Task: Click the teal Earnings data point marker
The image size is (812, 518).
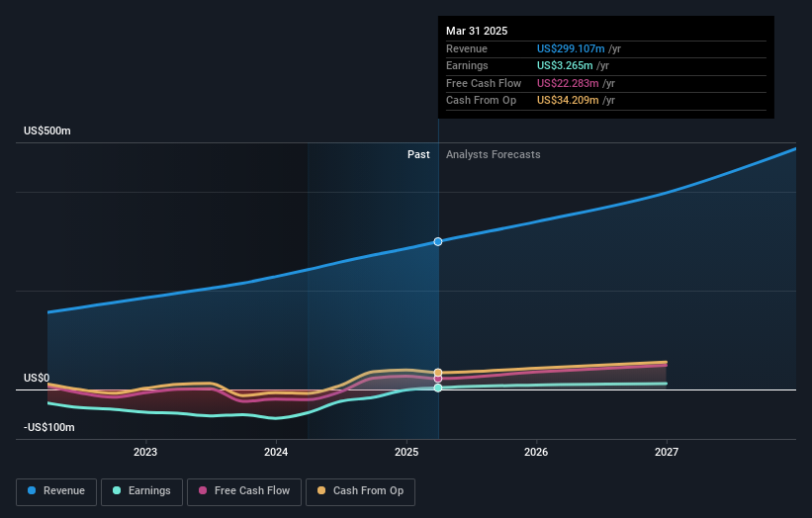Action: click(438, 388)
